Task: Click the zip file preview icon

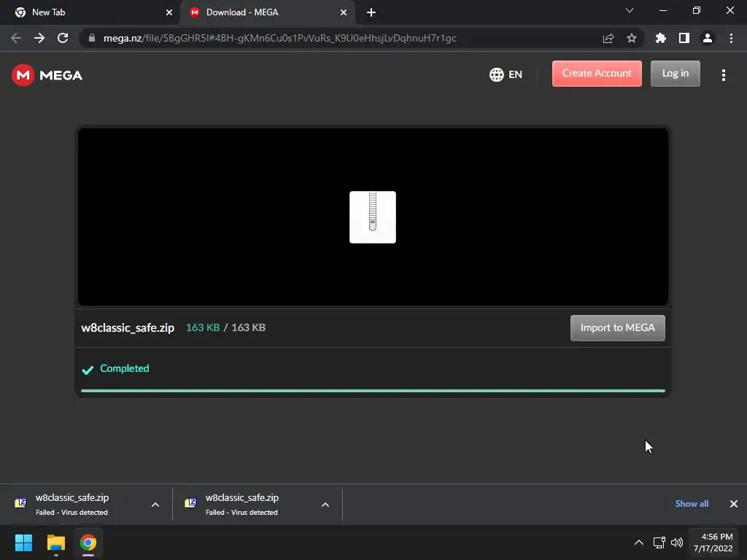Action: click(373, 217)
